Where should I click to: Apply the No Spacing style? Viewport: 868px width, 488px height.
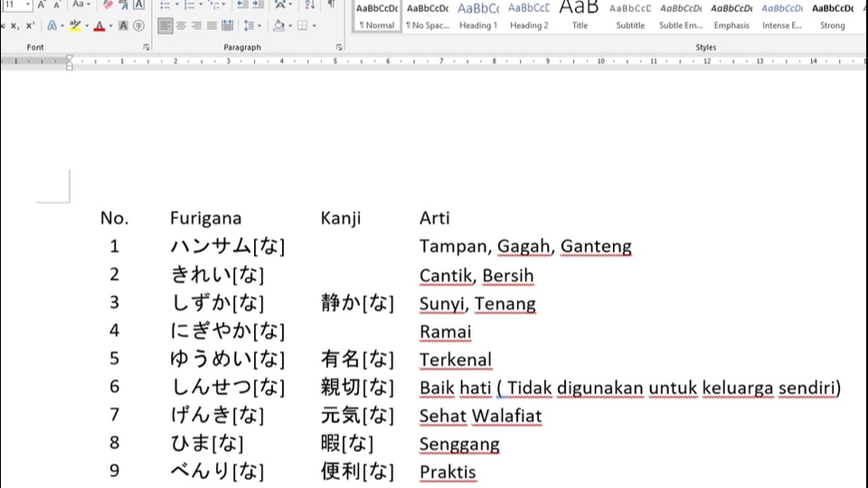click(x=428, y=15)
